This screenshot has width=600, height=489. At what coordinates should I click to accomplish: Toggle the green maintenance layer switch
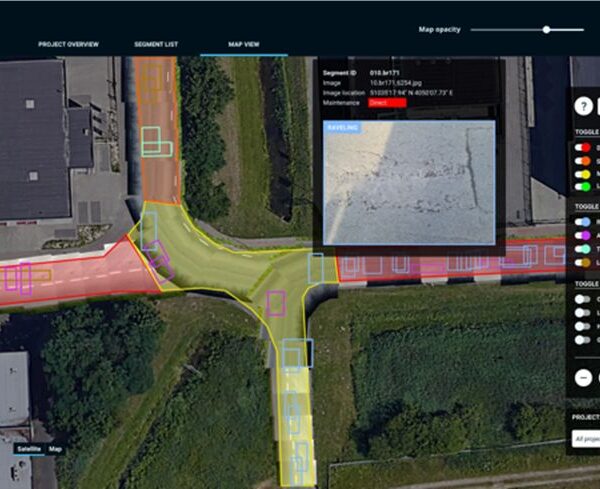584,186
